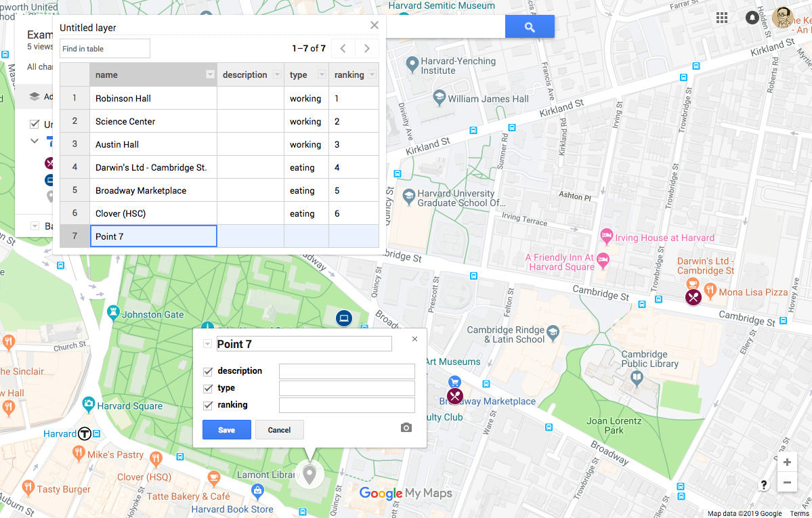Click the ranking cell showing 4
The height and width of the screenshot is (518, 812).
tap(354, 167)
